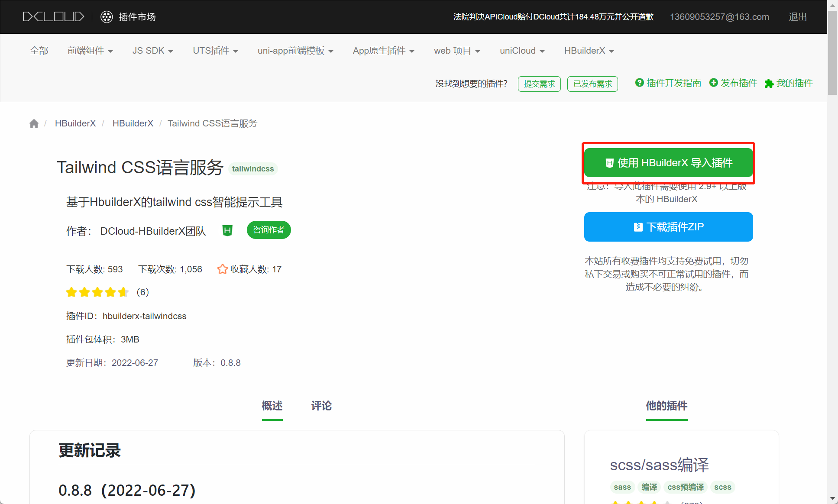Image resolution: width=838 pixels, height=504 pixels.
Task: Click the 下载插件ZIP button
Action: [668, 227]
